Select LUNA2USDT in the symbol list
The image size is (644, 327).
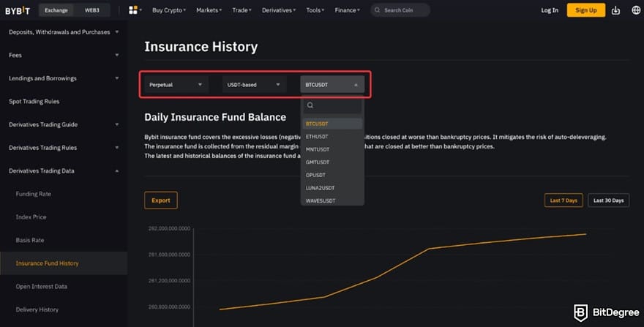(x=332, y=188)
